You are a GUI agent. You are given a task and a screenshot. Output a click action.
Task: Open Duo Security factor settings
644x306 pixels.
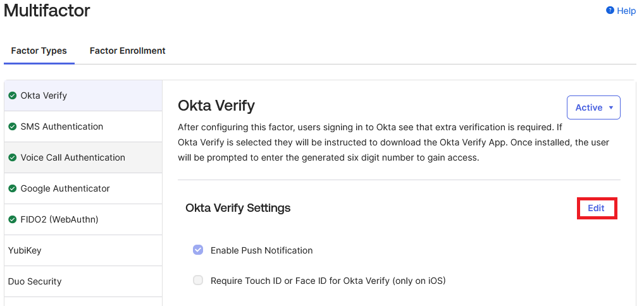35,281
